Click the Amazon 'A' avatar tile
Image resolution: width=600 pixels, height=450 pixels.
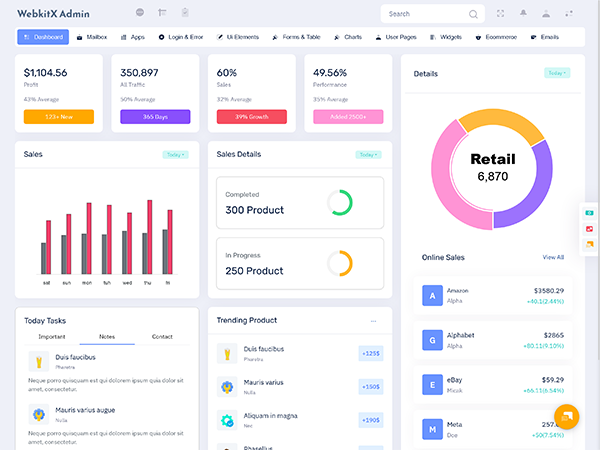(432, 296)
